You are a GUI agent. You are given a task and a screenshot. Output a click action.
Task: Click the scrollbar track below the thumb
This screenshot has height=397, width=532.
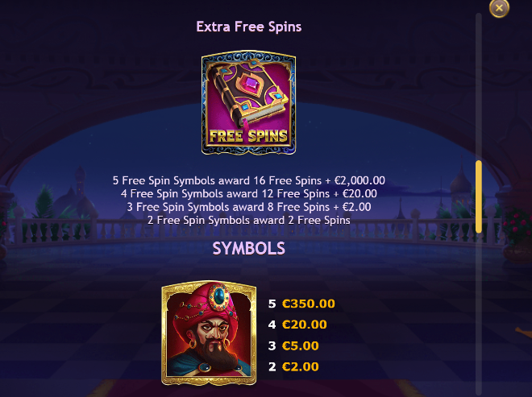[x=479, y=312]
